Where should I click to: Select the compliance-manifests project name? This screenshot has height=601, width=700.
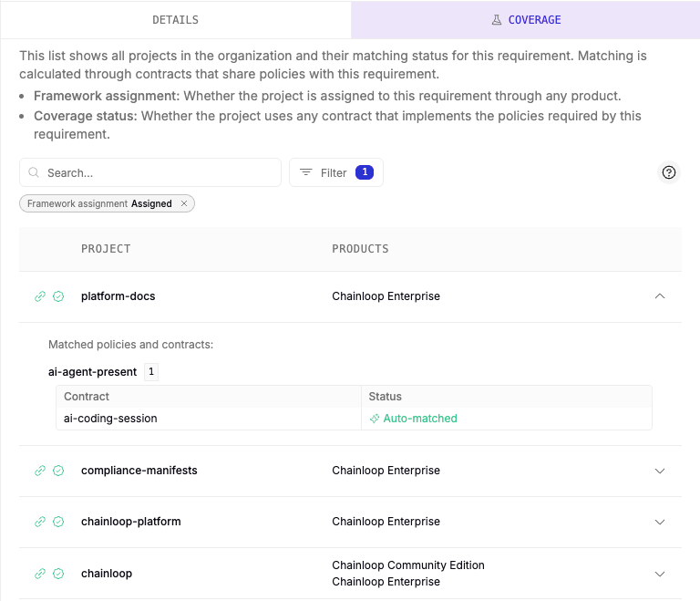(x=139, y=471)
